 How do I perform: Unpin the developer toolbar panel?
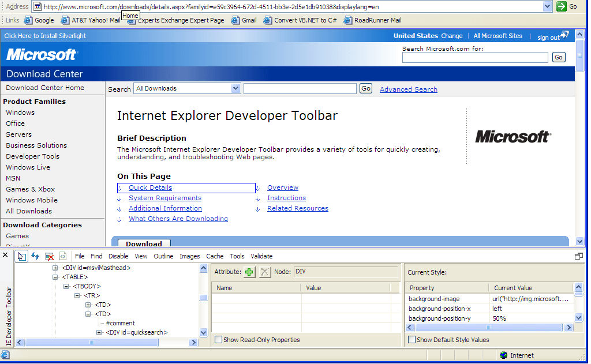[578, 256]
